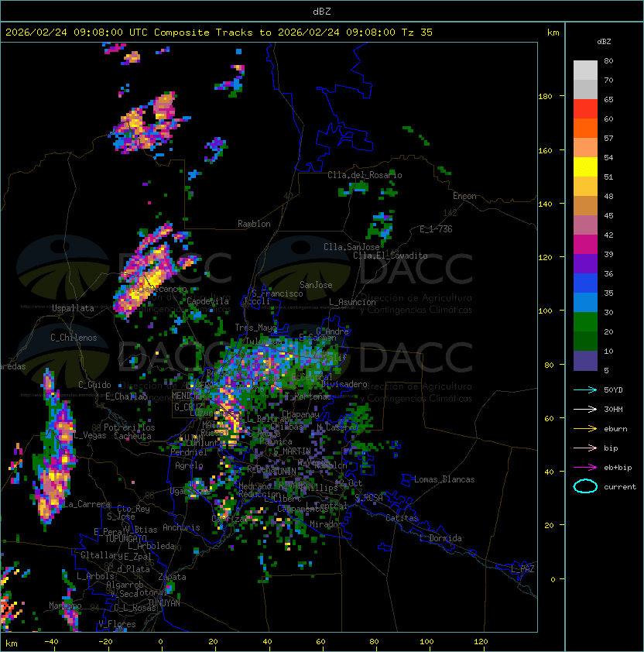Pick the magenta swatch in dBZ scale
Screen dimensions: 644x652
(585, 245)
